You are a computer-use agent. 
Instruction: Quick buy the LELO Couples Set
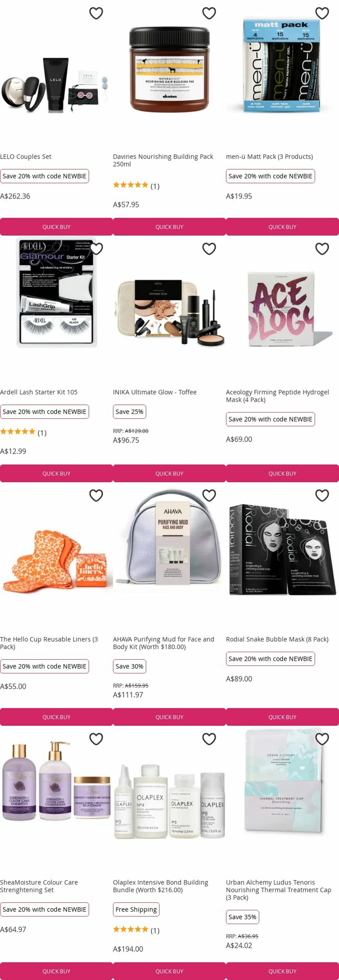tap(56, 227)
